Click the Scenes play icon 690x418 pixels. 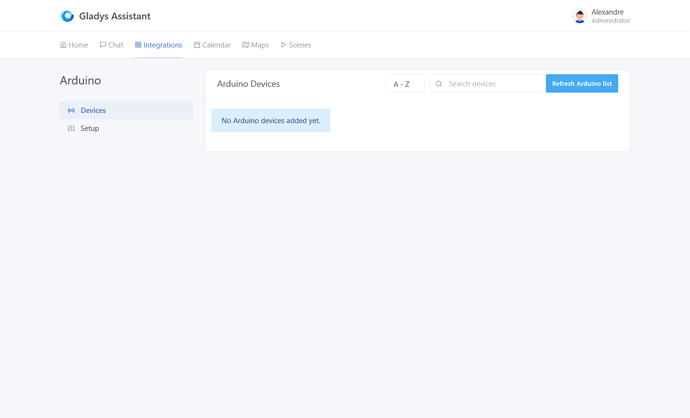[283, 45]
